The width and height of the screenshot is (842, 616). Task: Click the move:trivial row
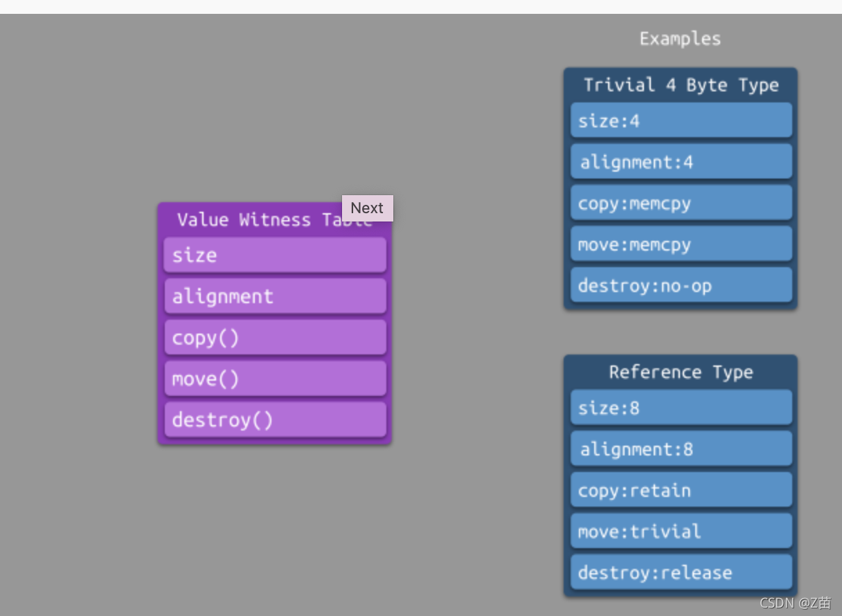click(681, 531)
